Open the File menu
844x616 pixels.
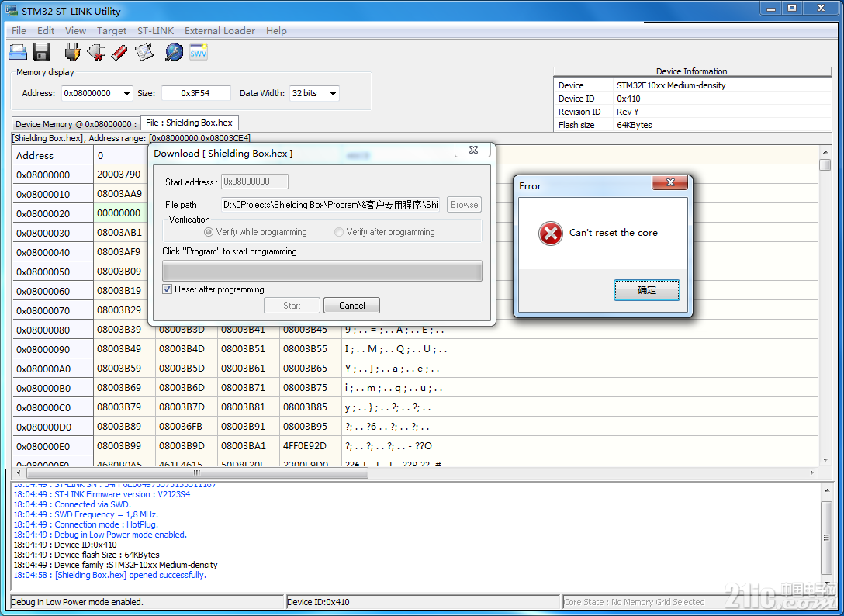(x=19, y=31)
